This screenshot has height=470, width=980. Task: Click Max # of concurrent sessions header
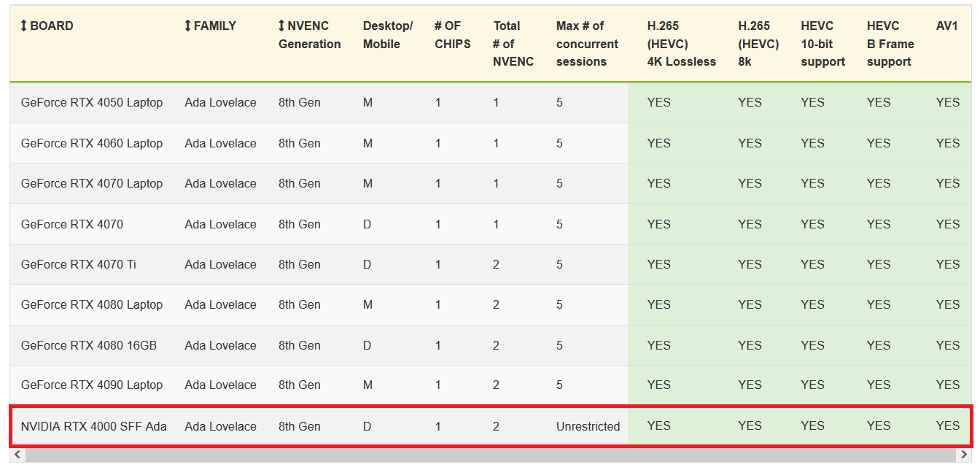coord(587,44)
